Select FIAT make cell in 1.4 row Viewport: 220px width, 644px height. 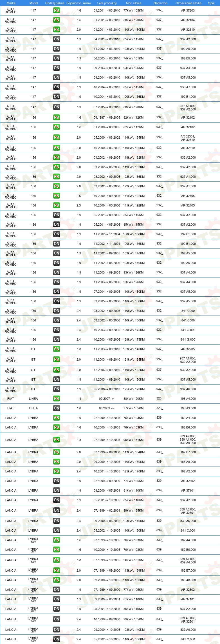coord(11,399)
